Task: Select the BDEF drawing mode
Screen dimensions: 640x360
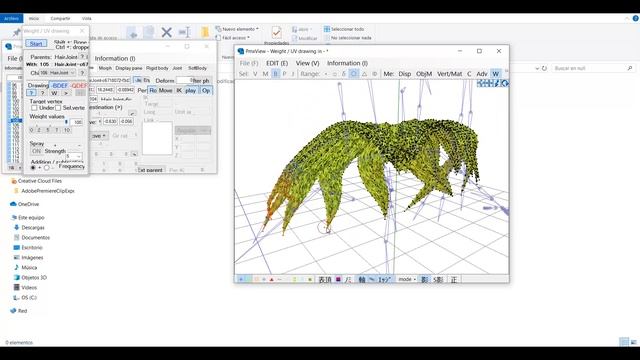Action: tap(60, 85)
